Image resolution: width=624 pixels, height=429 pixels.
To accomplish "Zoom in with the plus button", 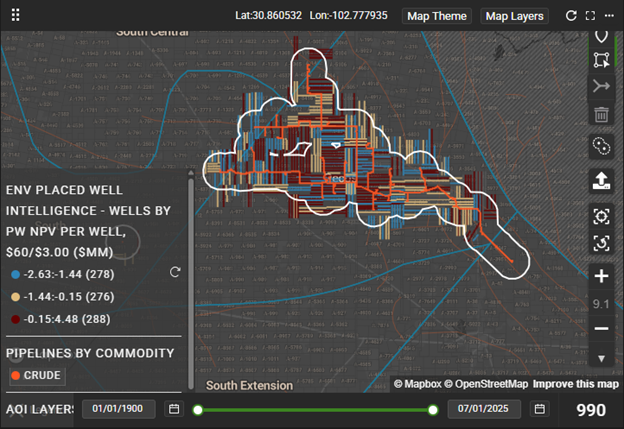I will coord(602,277).
